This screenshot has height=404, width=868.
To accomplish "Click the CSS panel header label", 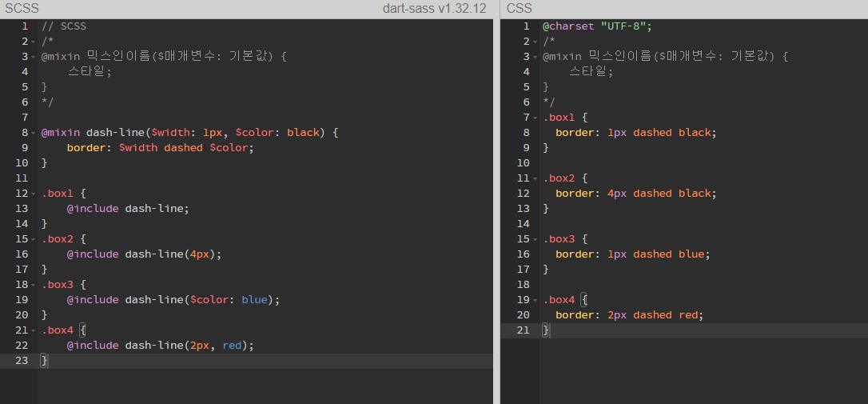I will (520, 8).
